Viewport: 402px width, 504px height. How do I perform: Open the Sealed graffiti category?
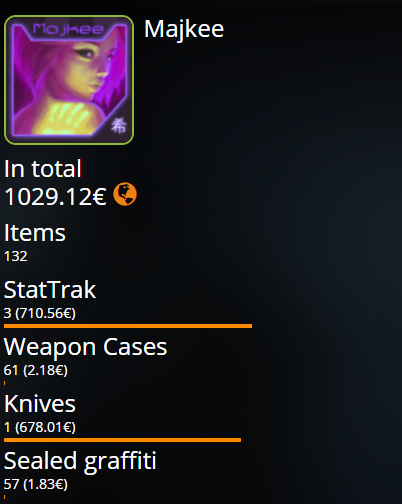coord(80,462)
